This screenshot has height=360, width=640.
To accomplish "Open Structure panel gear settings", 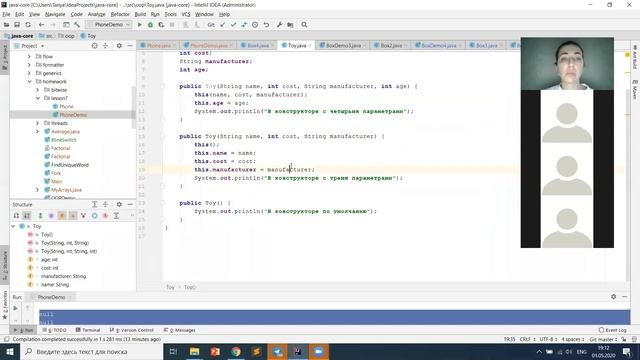I will (x=119, y=204).
